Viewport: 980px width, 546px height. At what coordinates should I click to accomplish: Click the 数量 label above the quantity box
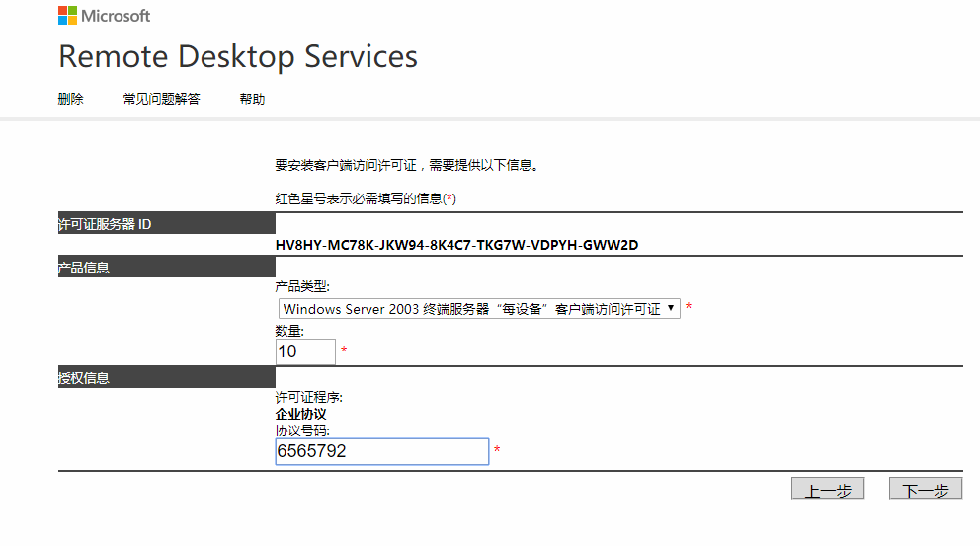click(x=289, y=332)
